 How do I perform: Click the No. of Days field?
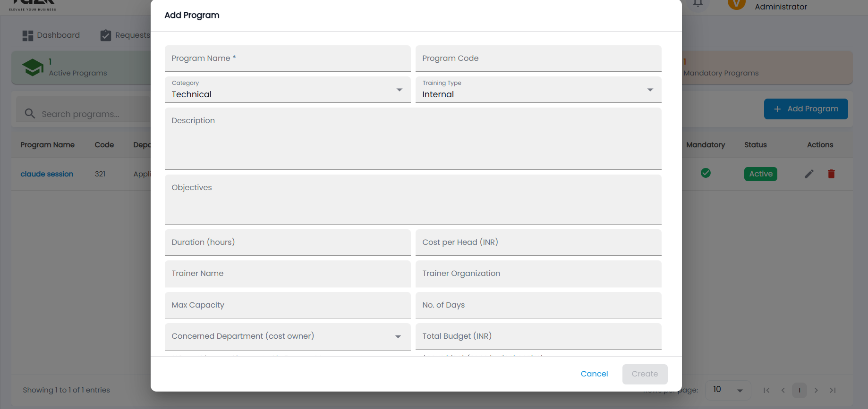tap(538, 305)
